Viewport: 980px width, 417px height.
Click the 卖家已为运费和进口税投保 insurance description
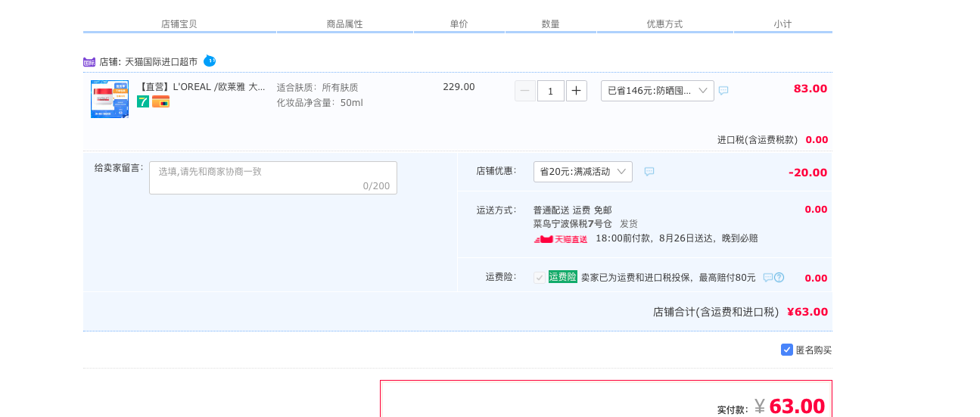(668, 278)
